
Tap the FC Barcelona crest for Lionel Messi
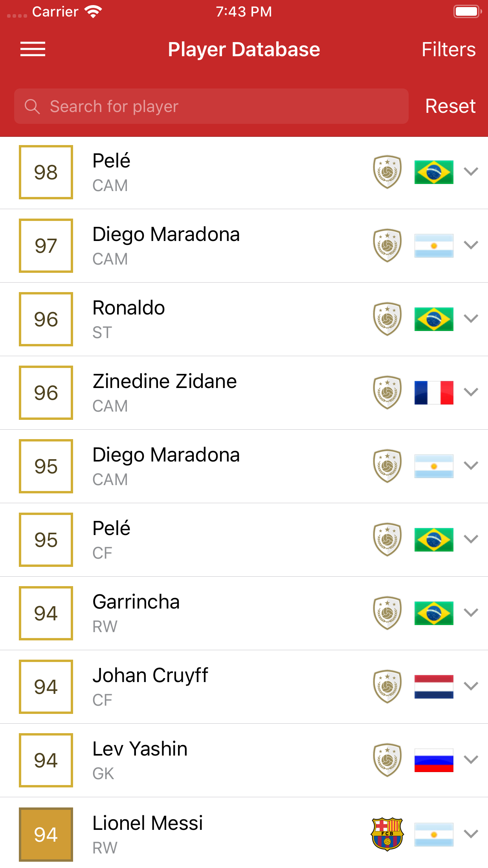point(387,834)
